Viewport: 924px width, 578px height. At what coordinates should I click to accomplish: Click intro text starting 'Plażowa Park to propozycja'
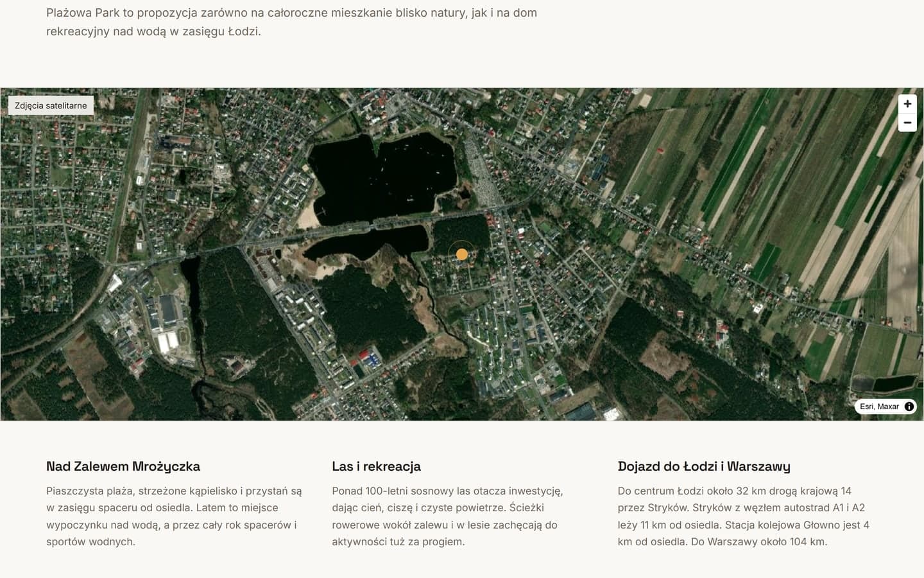pyautogui.click(x=292, y=22)
